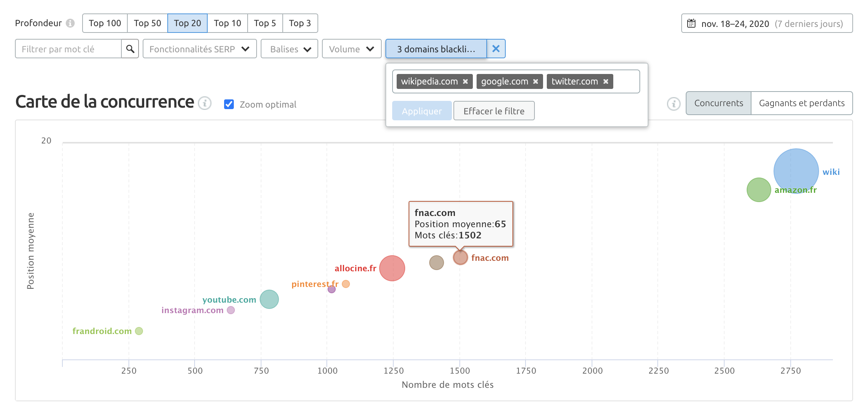Click the Effacer le filtre button
The image size is (868, 408).
coord(494,111)
